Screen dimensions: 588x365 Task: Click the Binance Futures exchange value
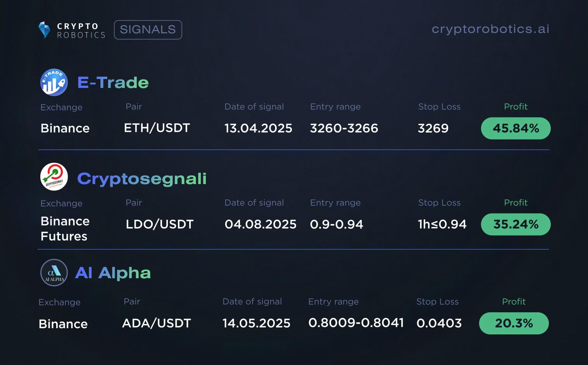pos(65,229)
